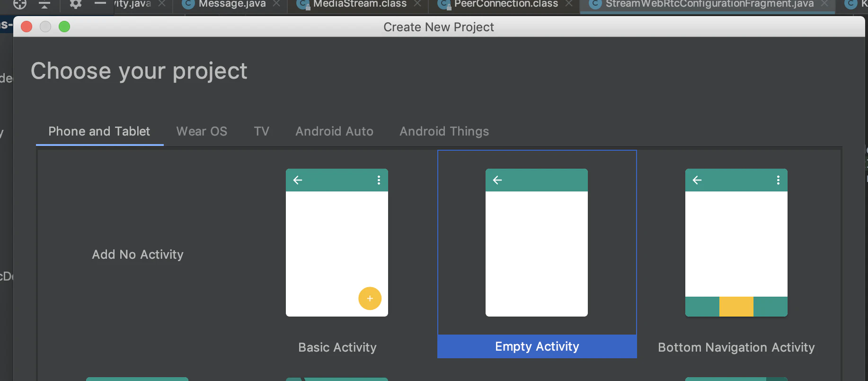Zoom the Create New Project window

point(64,27)
